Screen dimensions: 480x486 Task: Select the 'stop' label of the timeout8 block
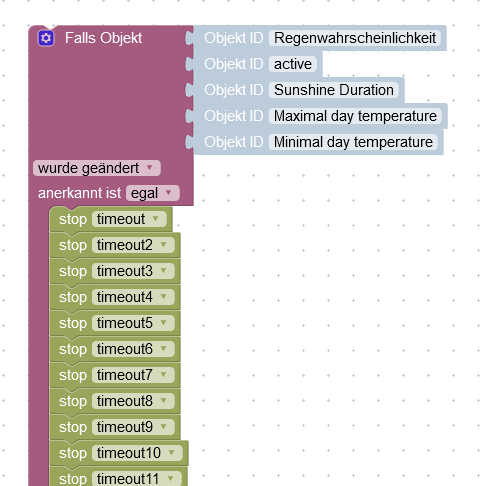(73, 401)
